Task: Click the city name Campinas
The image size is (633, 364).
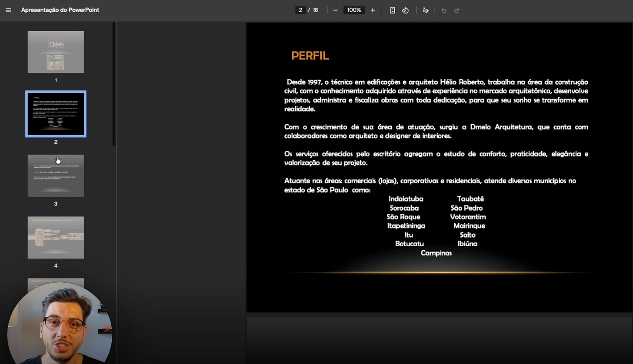Action: (x=436, y=253)
